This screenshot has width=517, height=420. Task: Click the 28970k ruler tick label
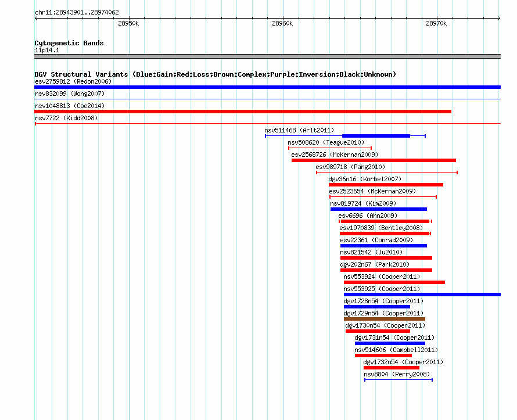(436, 23)
